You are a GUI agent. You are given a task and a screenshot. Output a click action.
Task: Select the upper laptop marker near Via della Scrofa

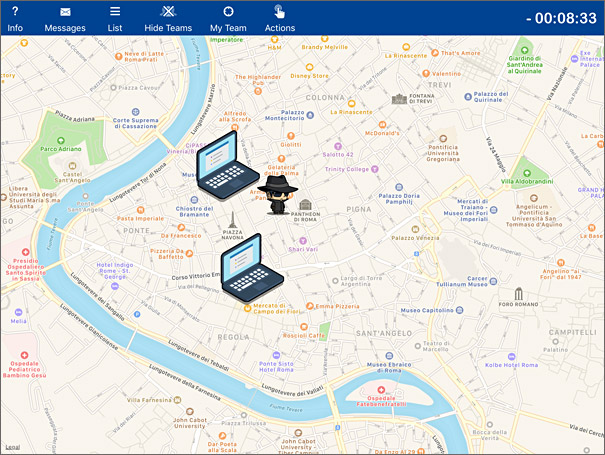[228, 165]
